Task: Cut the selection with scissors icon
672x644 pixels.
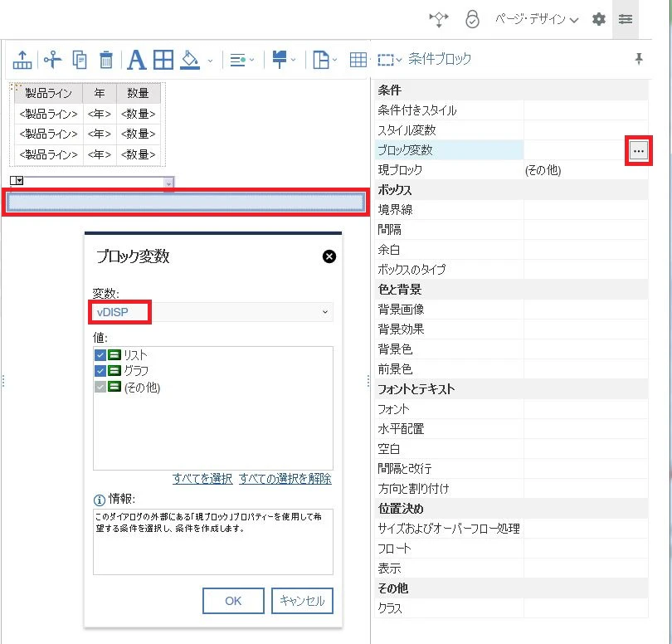Action: (x=52, y=60)
